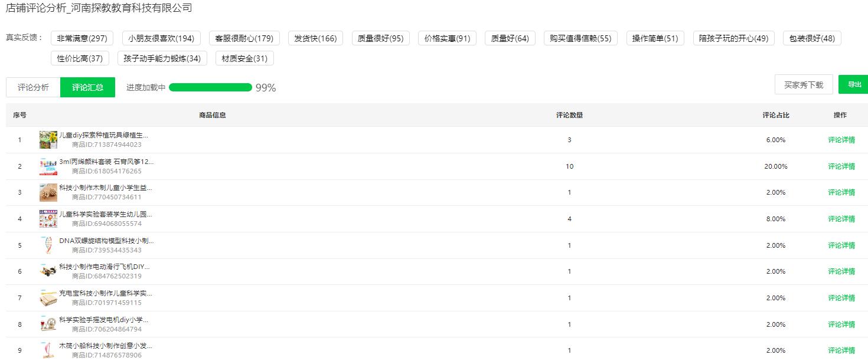Choose the 材质安全(31) tag

(244, 58)
